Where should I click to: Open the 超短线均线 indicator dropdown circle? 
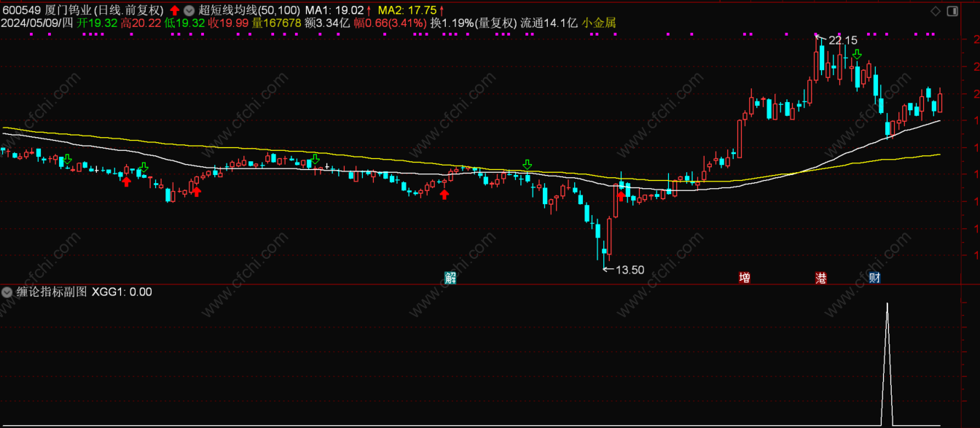pos(190,10)
